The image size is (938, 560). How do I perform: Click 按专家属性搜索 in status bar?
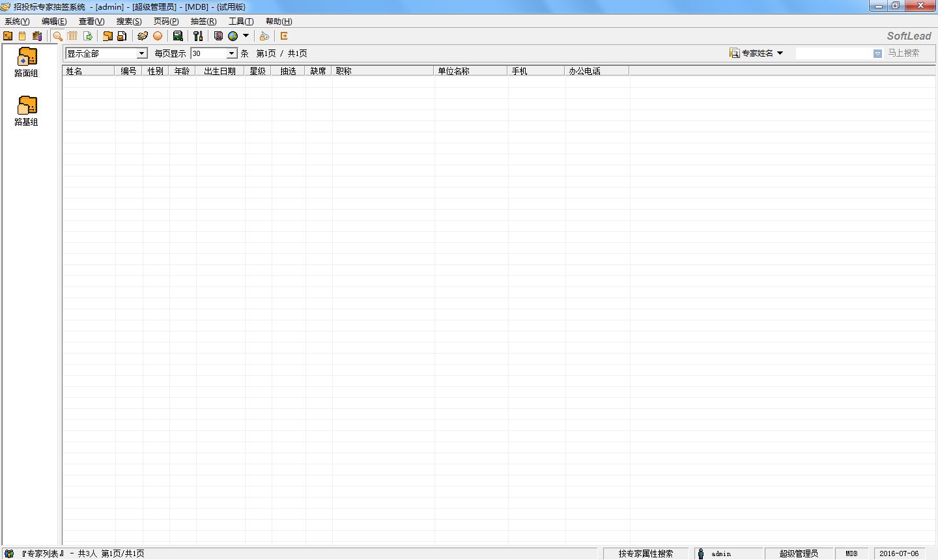pos(646,553)
